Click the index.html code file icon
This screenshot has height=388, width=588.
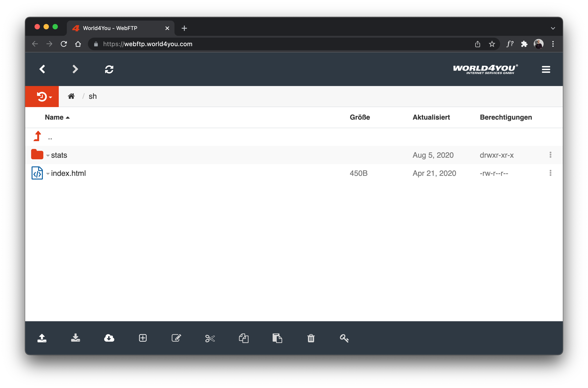coord(37,173)
